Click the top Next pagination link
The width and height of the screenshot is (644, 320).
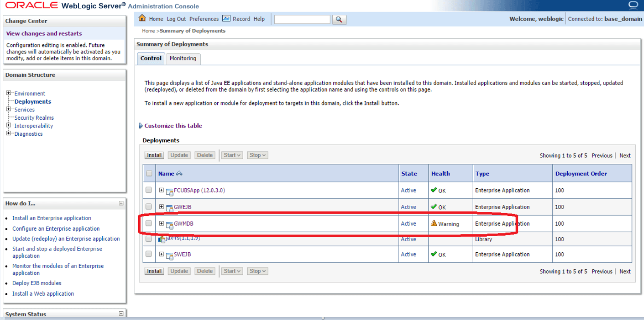click(625, 156)
